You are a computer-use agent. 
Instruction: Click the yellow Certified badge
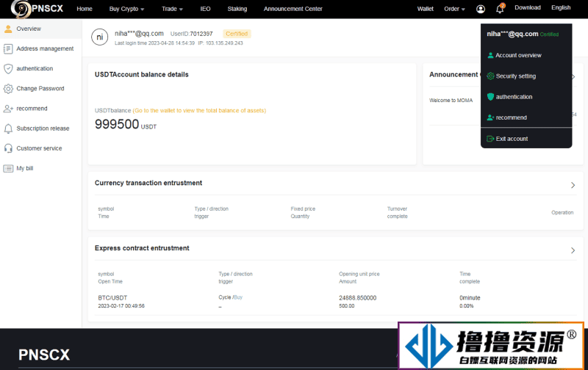point(237,34)
